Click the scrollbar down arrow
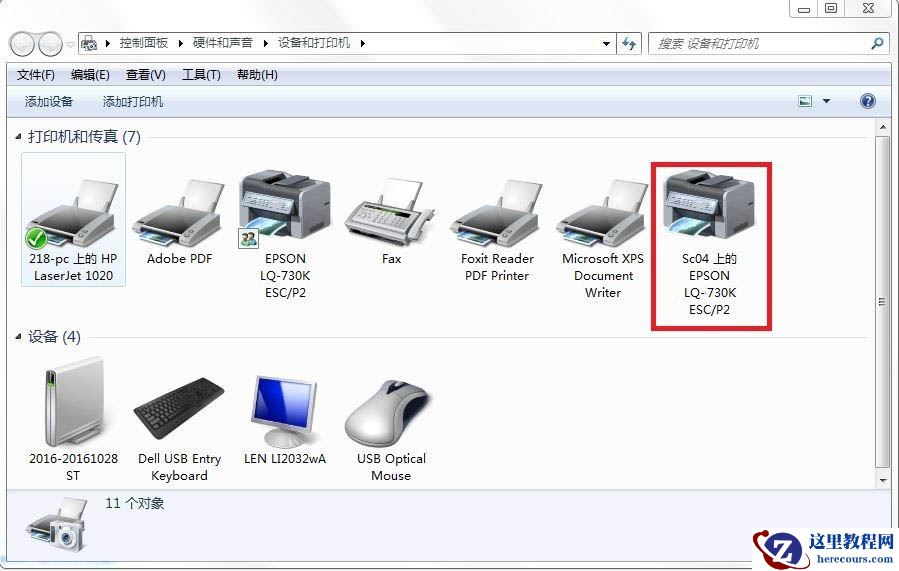Screen dimensions: 899x571 pos(883,480)
